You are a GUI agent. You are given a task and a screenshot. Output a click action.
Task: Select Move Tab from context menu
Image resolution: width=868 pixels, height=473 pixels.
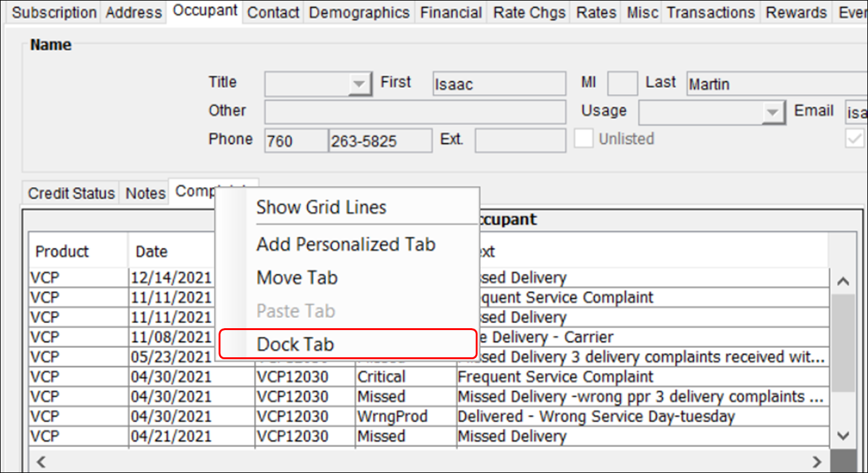pyautogui.click(x=297, y=278)
